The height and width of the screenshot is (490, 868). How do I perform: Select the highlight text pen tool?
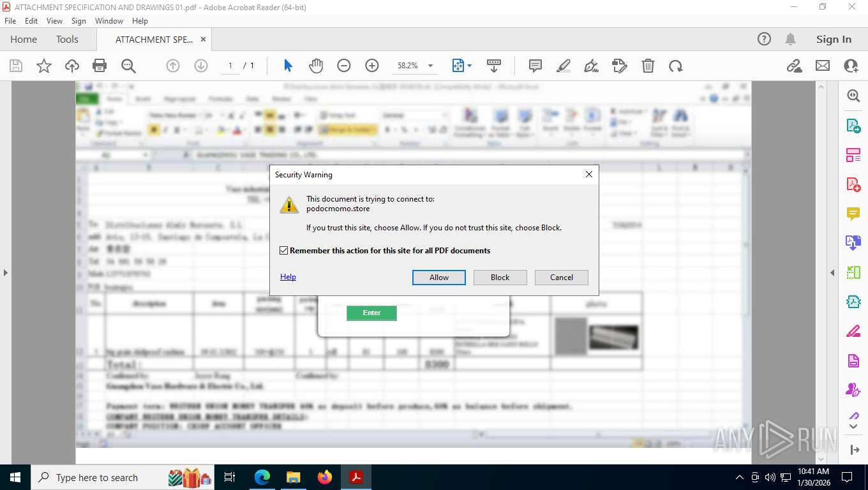coord(564,66)
